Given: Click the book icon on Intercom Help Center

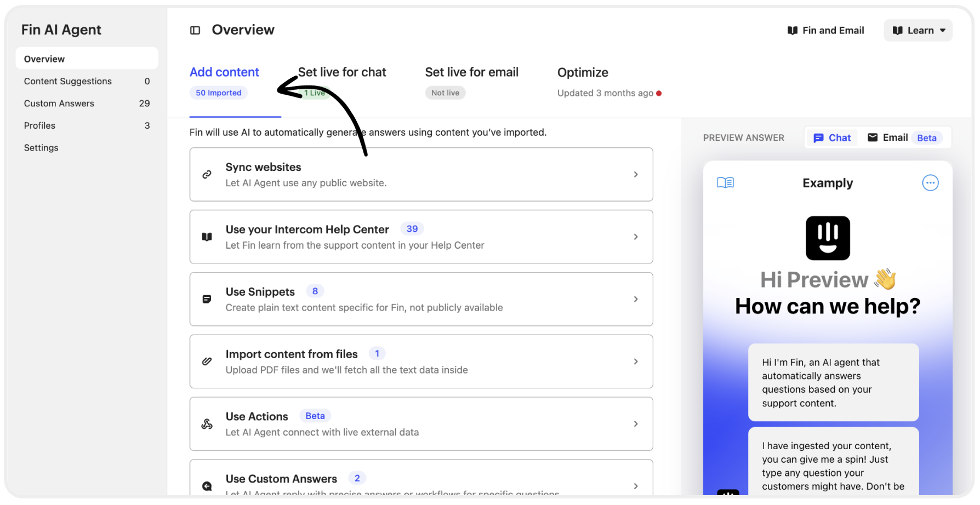Looking at the screenshot, I should pos(207,237).
